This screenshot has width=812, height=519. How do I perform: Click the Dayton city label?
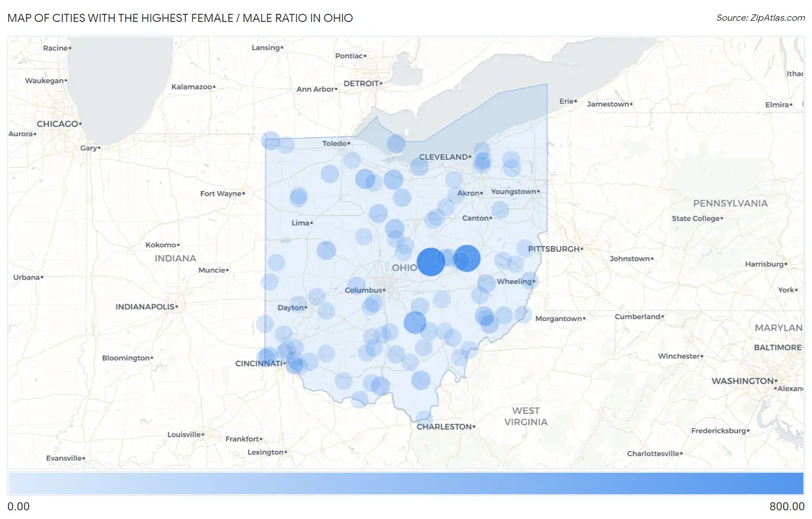[x=290, y=308]
